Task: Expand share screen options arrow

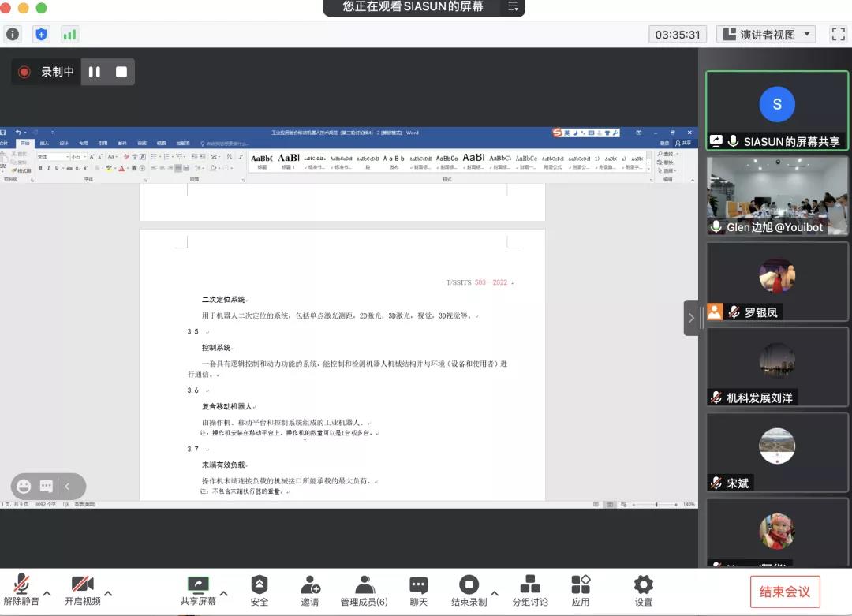Action: pos(224,593)
